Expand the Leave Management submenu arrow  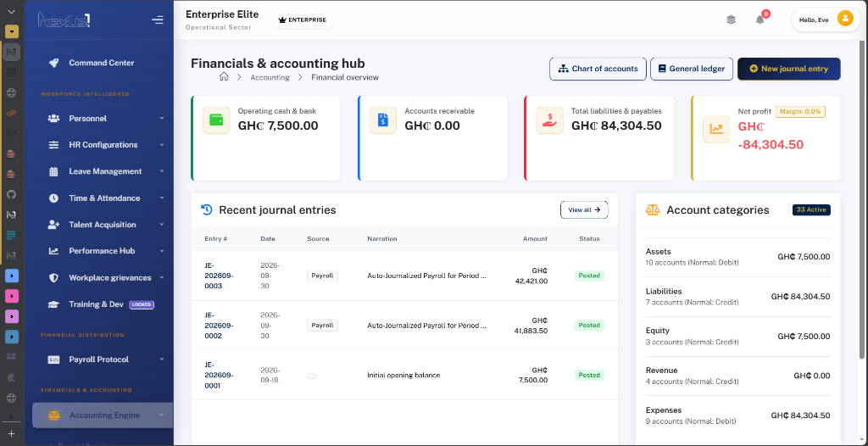coord(162,172)
